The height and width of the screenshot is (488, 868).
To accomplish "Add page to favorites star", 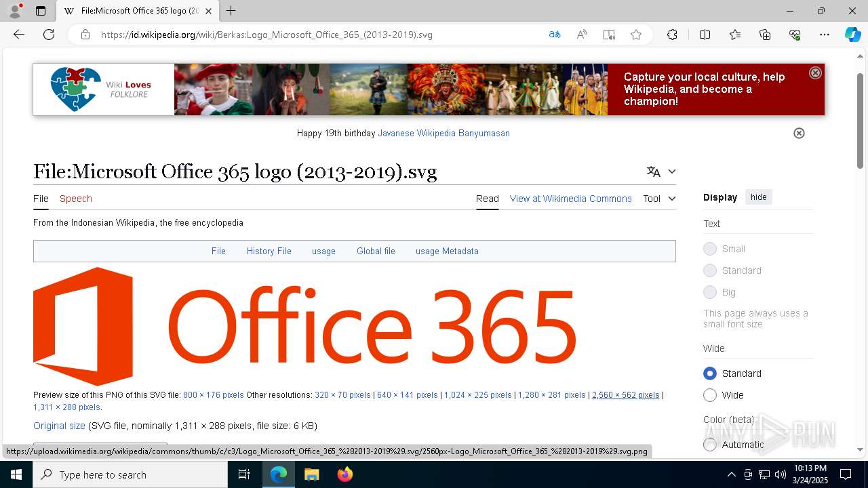I will [636, 35].
